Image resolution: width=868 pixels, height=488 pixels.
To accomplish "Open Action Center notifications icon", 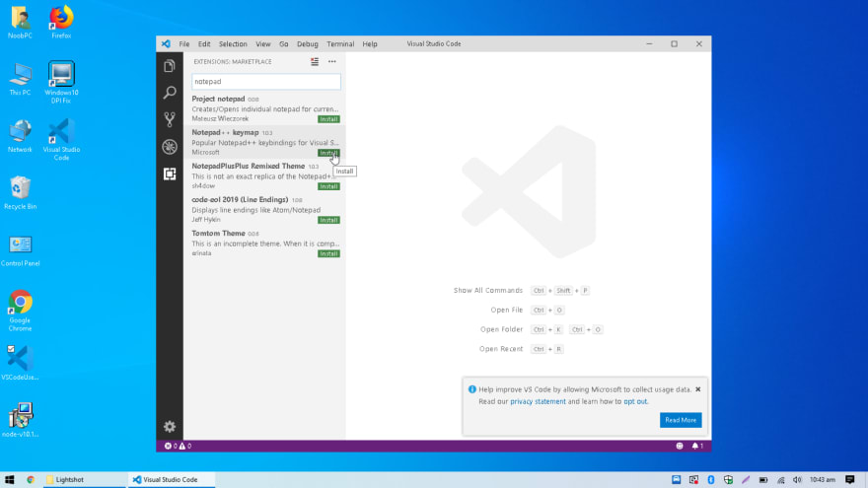I will pyautogui.click(x=849, y=480).
